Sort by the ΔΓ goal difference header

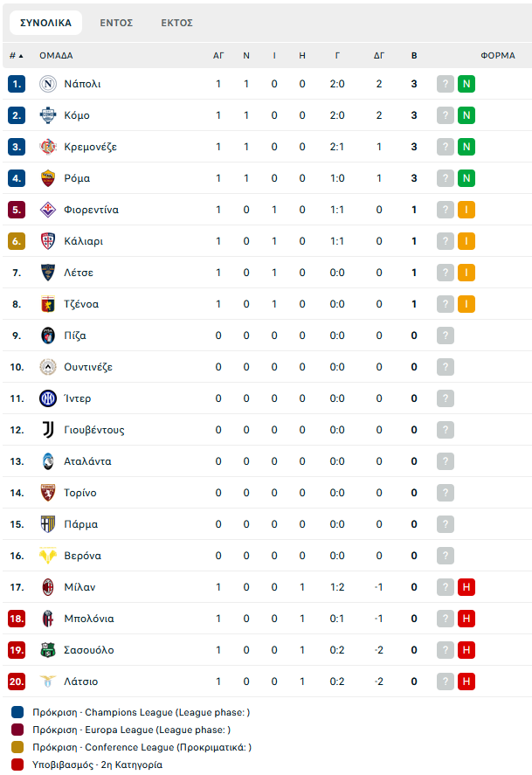(x=379, y=56)
